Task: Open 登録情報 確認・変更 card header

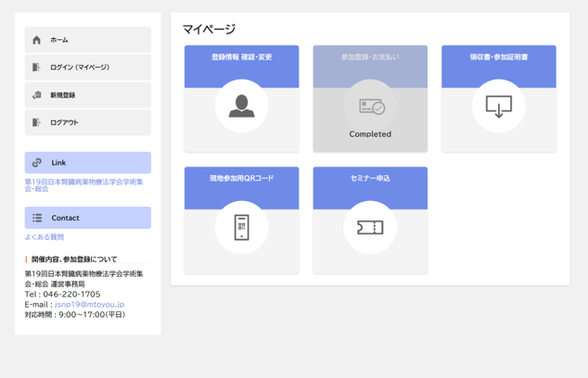Action: (241, 57)
